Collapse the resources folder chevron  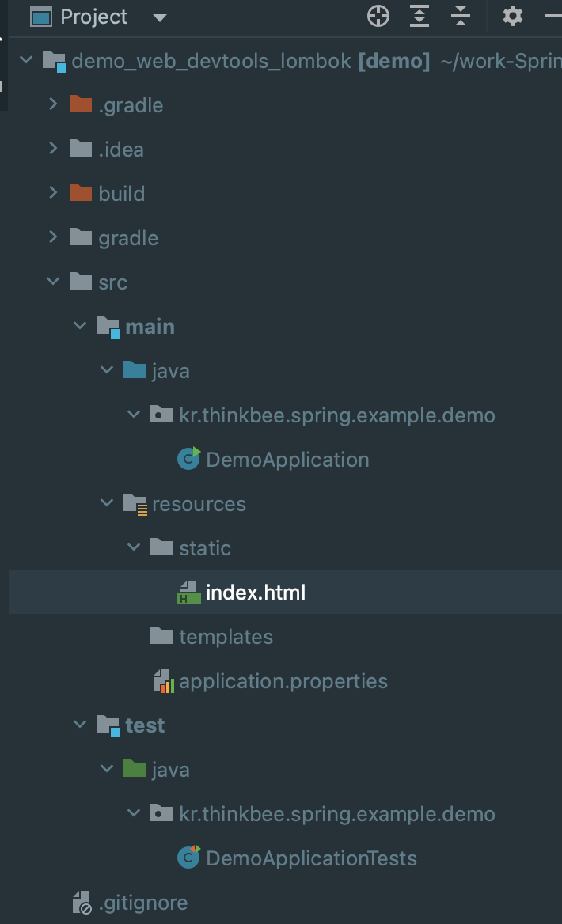point(107,503)
